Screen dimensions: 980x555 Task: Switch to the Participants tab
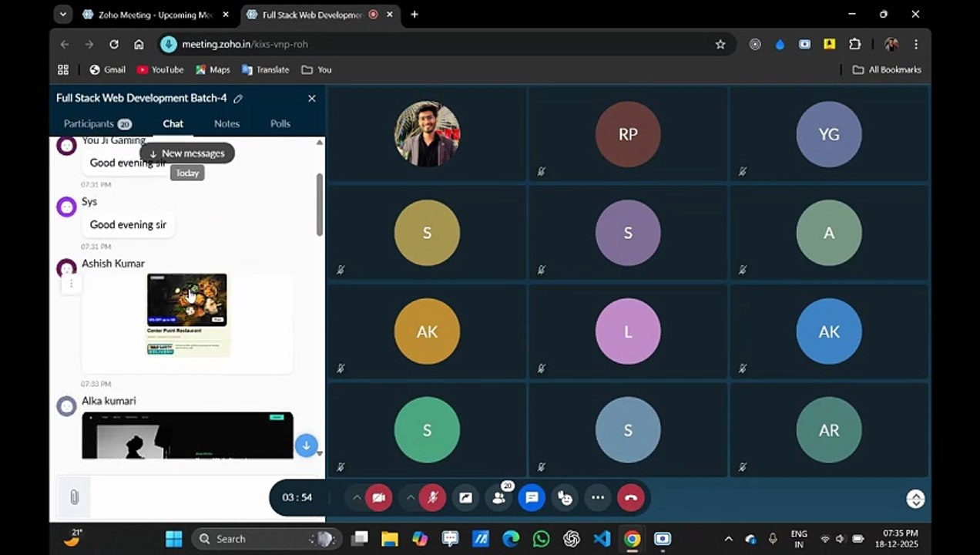click(x=98, y=123)
